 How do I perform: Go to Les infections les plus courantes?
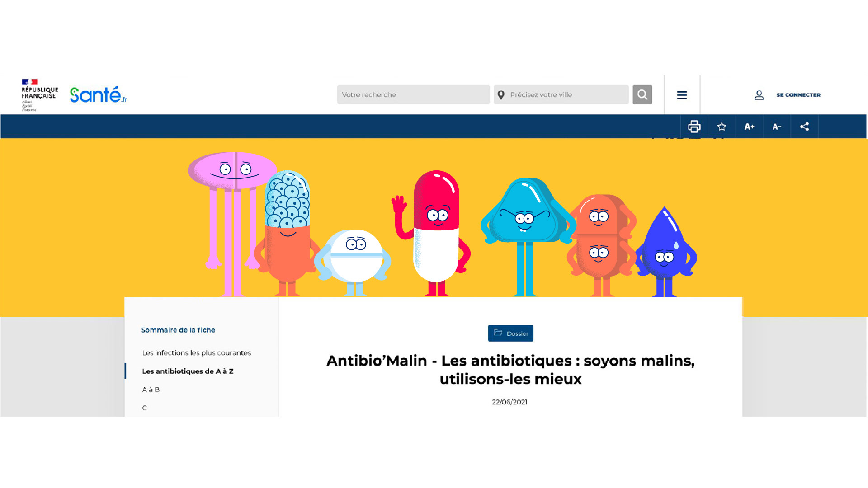click(197, 353)
